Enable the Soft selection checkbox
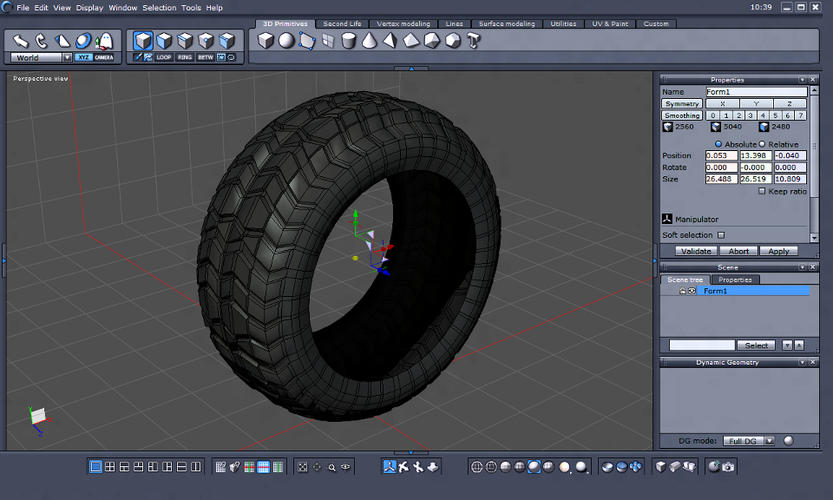Viewport: 833px width, 500px height. 721,235
